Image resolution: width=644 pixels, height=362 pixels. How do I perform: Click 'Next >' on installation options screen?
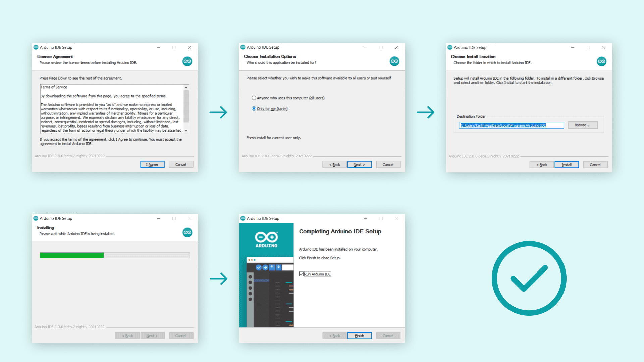(x=358, y=165)
